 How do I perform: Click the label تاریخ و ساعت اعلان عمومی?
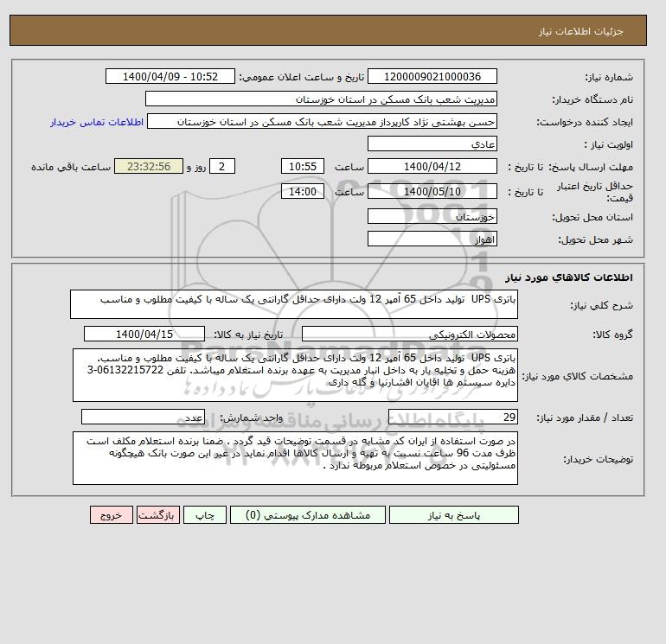pyautogui.click(x=302, y=77)
